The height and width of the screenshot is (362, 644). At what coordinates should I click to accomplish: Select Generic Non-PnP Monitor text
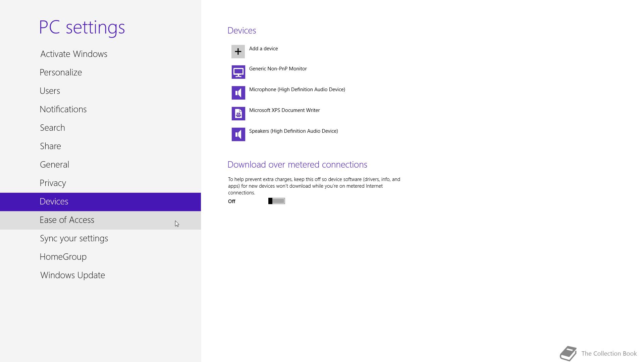(278, 69)
